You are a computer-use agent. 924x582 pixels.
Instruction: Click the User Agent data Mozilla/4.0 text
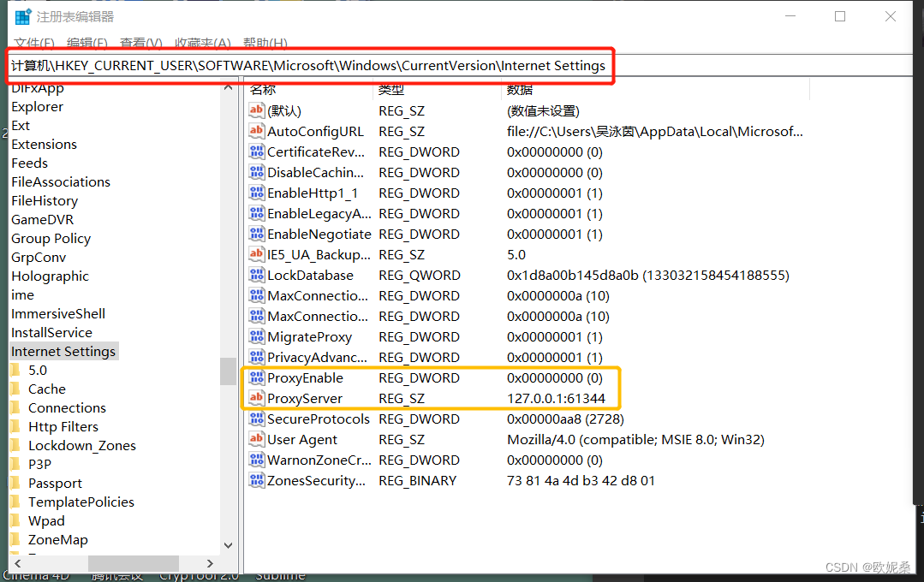point(635,439)
